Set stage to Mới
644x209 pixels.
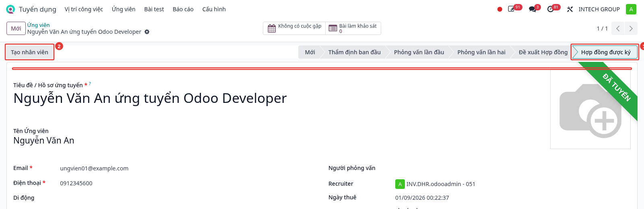tap(310, 52)
